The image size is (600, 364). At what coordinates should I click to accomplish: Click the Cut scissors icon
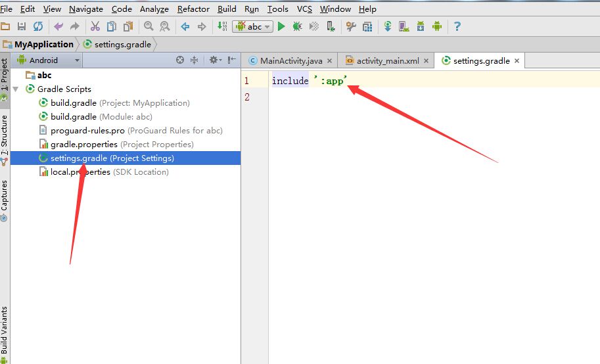coord(95,26)
